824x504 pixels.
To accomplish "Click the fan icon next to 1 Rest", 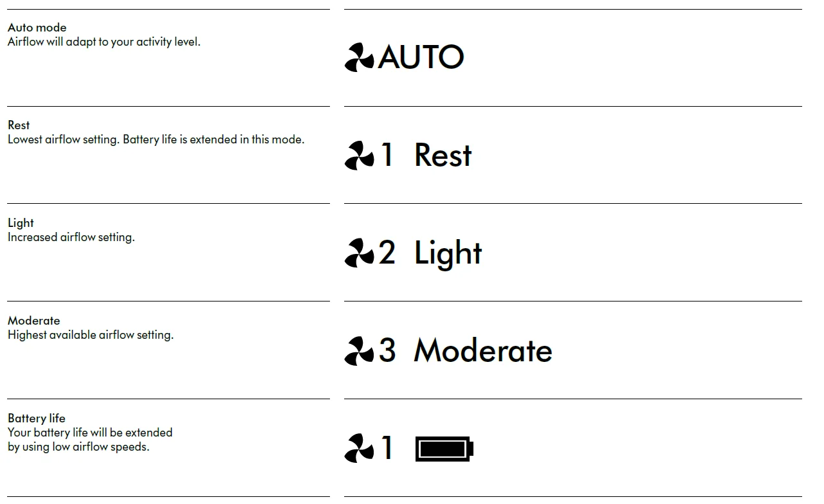I will (359, 156).
